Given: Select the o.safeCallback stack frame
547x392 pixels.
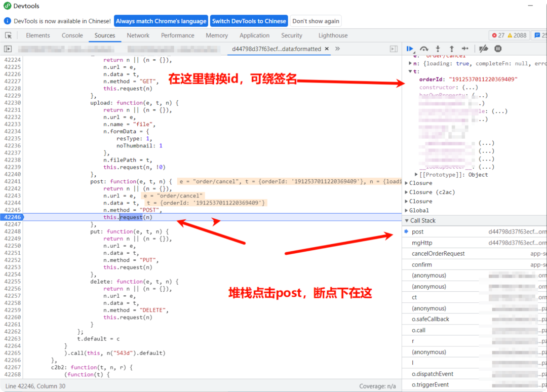Looking at the screenshot, I should (x=475, y=319).
